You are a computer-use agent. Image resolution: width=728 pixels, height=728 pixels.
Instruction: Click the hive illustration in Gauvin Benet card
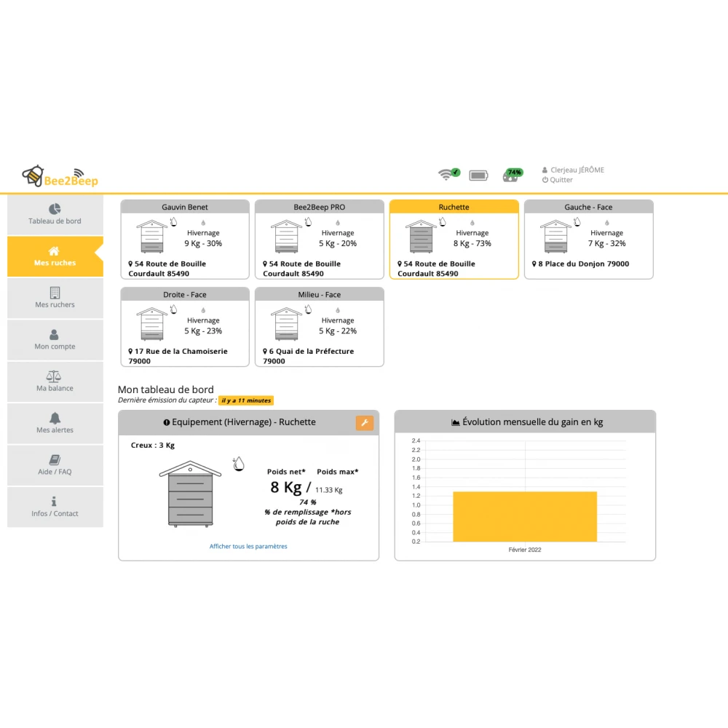(x=151, y=236)
